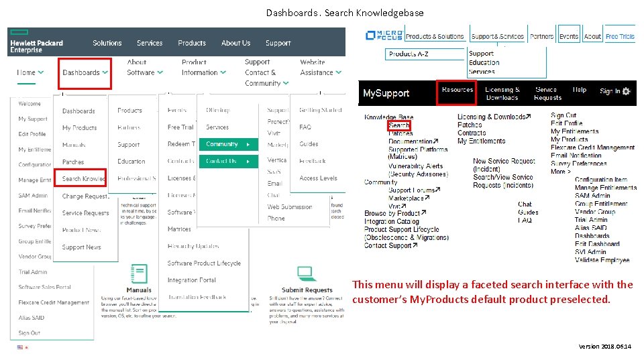644x362 pixels.
Task: Click Chat in MySupport Help column
Action: (525, 204)
